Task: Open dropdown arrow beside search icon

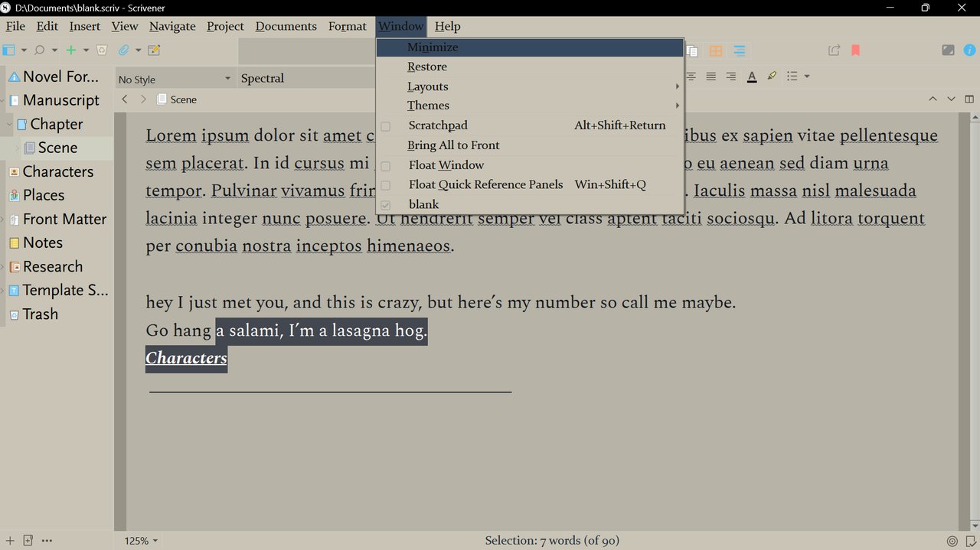Action: tap(54, 50)
